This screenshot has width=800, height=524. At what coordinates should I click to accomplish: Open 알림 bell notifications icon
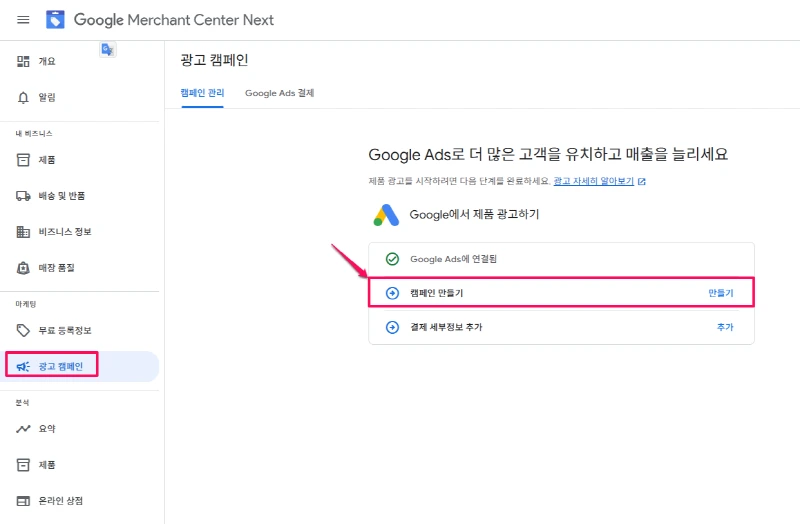[x=23, y=97]
